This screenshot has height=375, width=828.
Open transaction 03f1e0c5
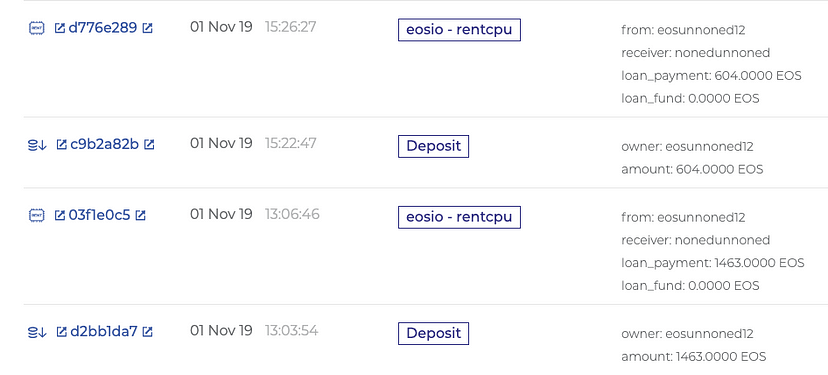tap(99, 215)
